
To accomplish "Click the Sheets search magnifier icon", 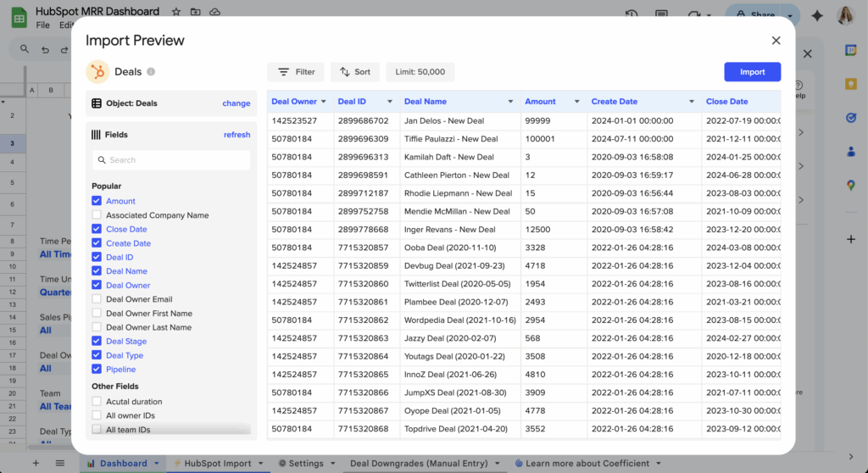I will (x=25, y=49).
